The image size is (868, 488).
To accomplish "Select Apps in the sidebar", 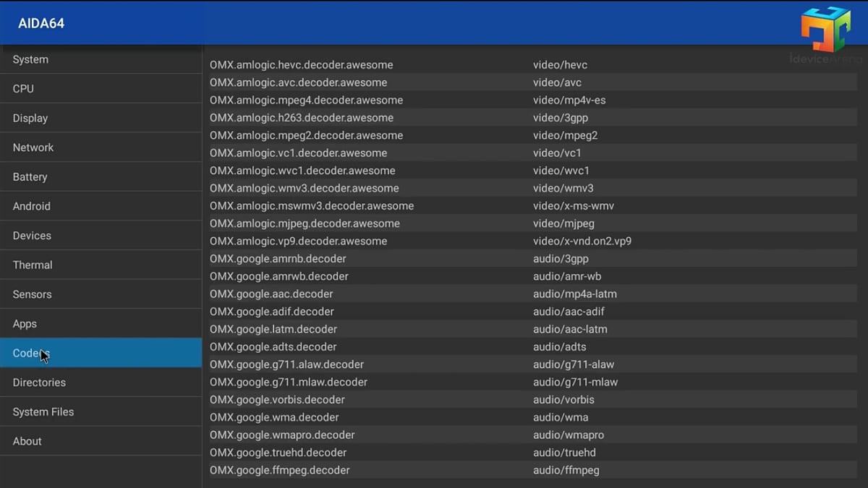I will coord(101,323).
